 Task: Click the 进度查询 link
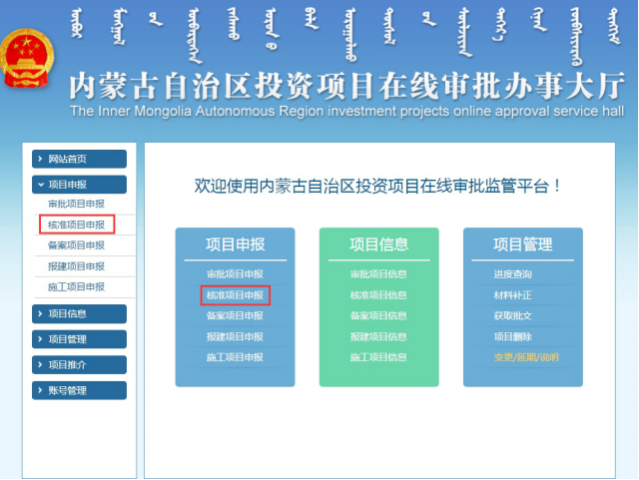coord(512,274)
